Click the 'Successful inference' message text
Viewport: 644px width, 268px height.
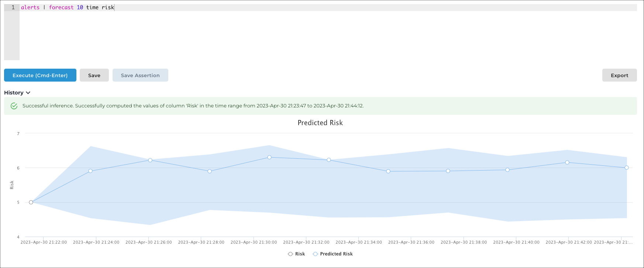193,106
